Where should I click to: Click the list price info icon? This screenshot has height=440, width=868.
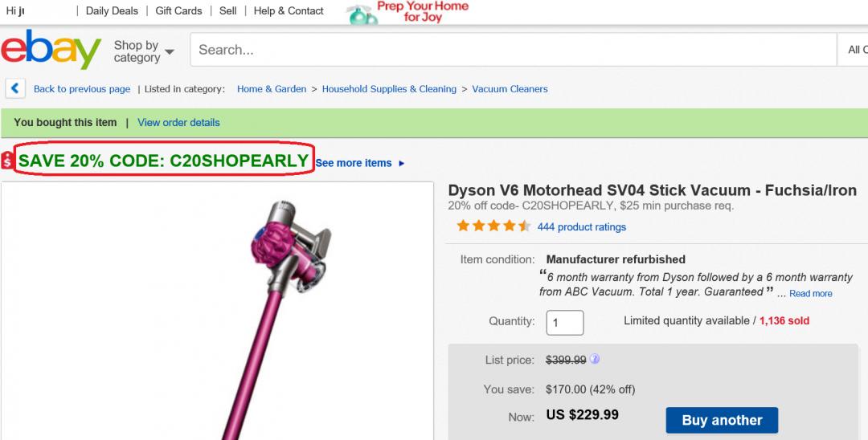point(595,360)
